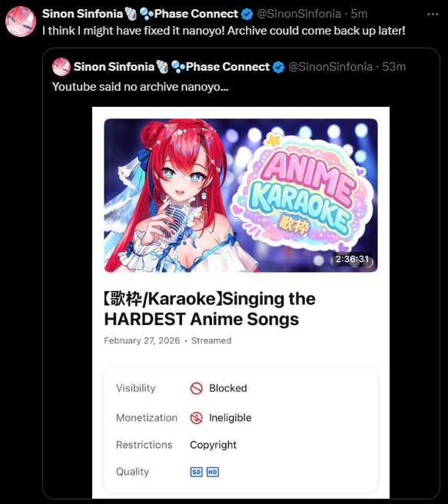
Task: Open the 53m timestamp in quoted tweet
Action: (x=393, y=67)
